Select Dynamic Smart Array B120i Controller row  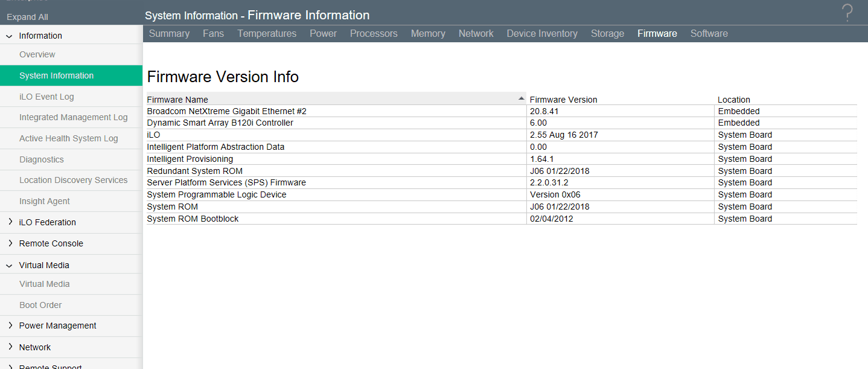(502, 123)
